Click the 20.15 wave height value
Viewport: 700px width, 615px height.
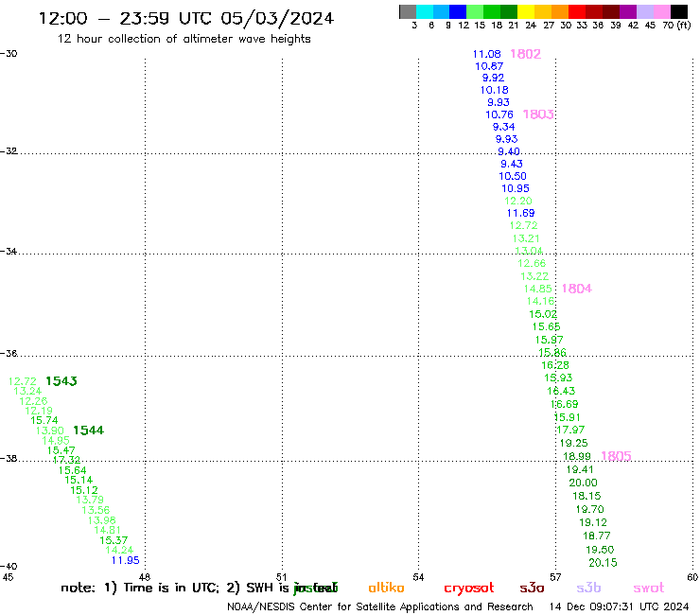pos(604,563)
